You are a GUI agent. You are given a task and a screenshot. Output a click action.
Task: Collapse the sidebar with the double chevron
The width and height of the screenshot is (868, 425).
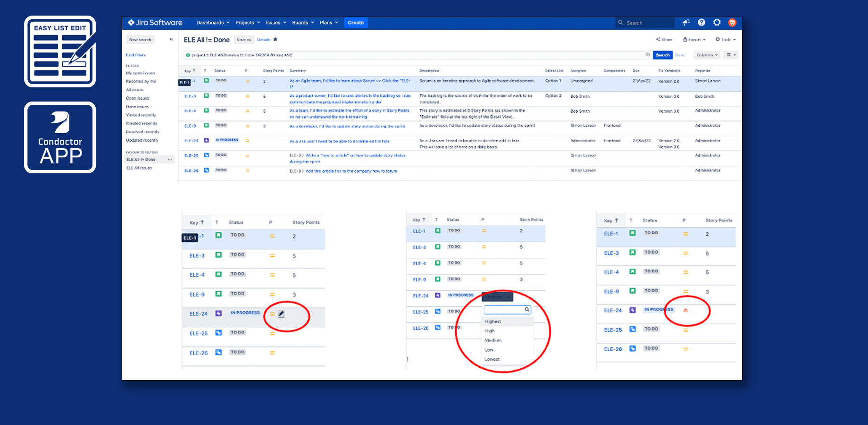coord(171,40)
